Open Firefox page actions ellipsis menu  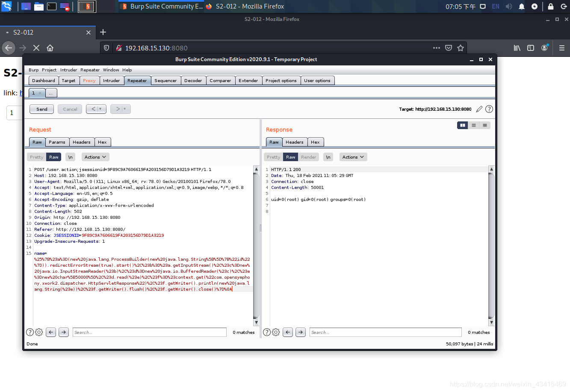[437, 48]
